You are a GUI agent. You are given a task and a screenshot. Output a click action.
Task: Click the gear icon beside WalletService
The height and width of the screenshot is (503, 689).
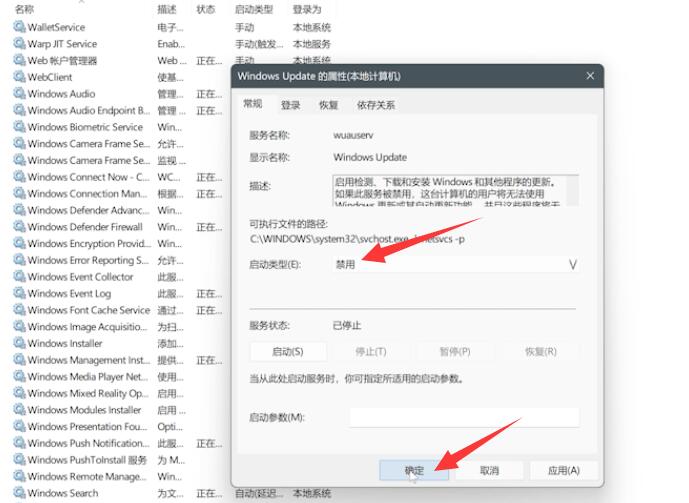pyautogui.click(x=19, y=27)
